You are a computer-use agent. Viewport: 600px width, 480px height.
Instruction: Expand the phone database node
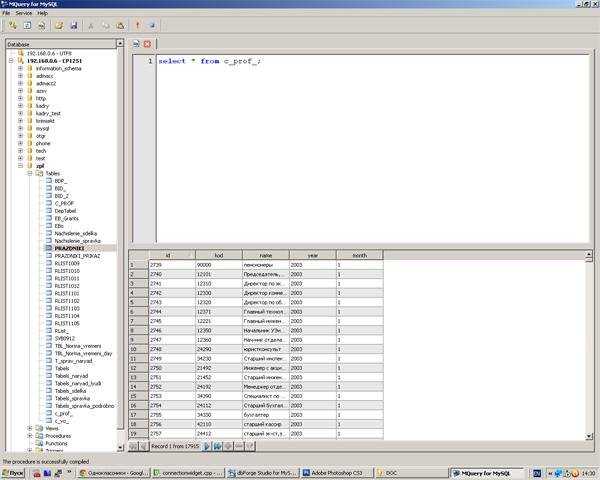(x=20, y=143)
